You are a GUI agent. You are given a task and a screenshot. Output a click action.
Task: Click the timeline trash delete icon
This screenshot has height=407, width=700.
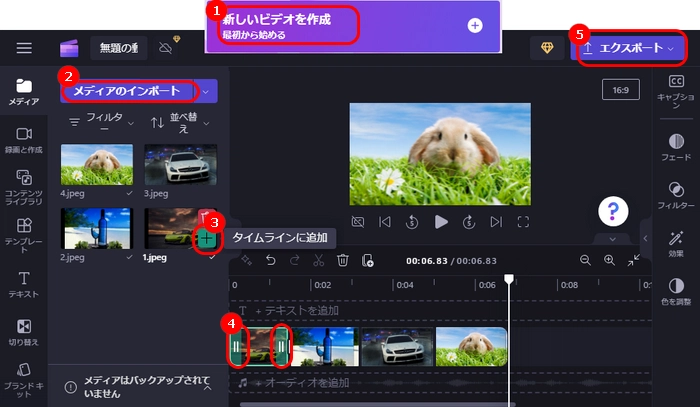(342, 260)
